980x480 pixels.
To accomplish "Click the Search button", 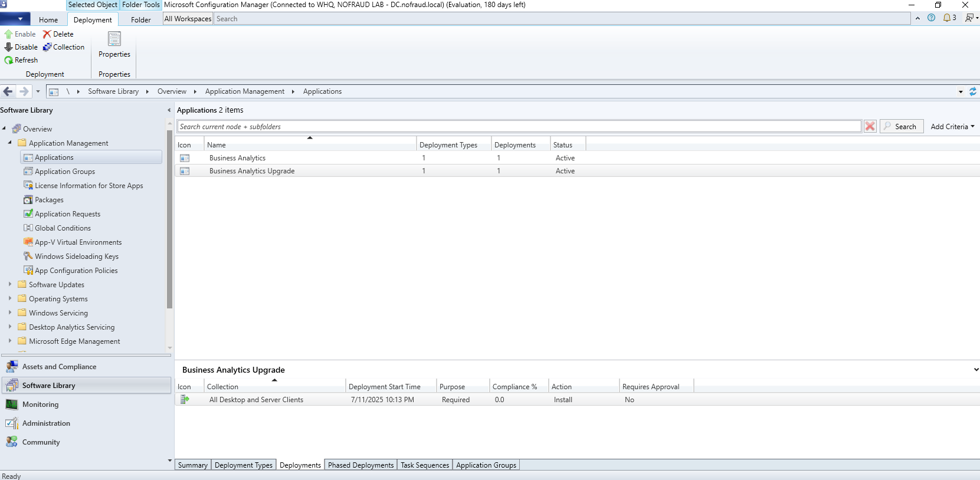I will click(x=902, y=126).
